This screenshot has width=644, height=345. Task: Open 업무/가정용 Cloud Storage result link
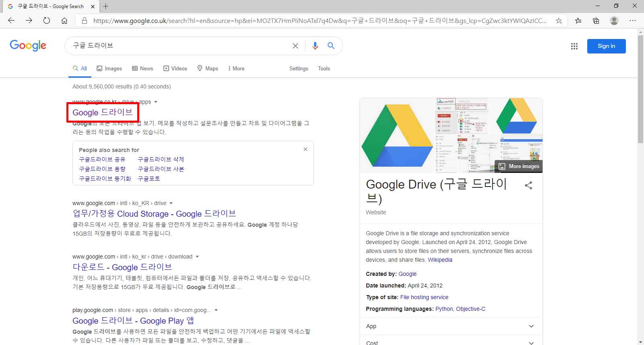pos(154,214)
